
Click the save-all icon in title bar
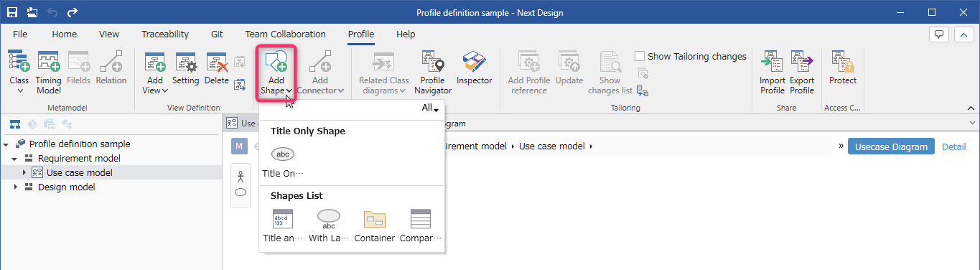(x=32, y=12)
